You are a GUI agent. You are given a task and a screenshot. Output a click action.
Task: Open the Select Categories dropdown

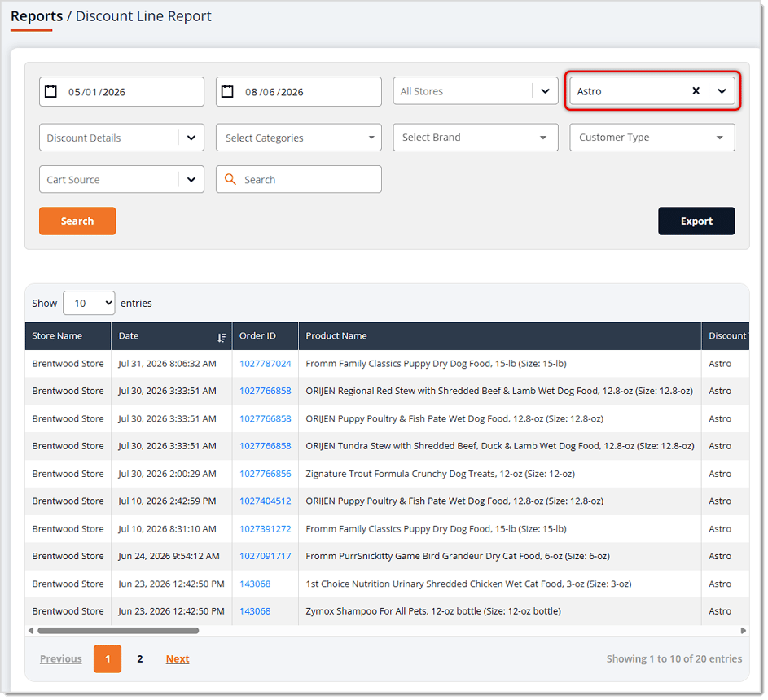coord(298,138)
